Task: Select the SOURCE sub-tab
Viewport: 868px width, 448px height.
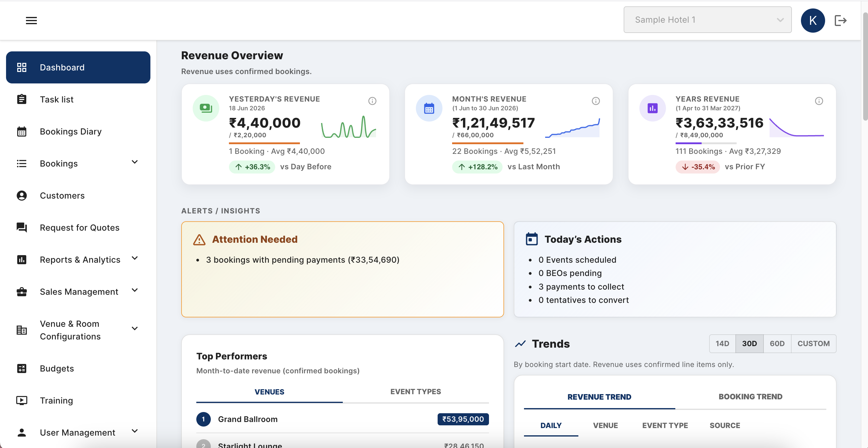Action: coord(725,425)
